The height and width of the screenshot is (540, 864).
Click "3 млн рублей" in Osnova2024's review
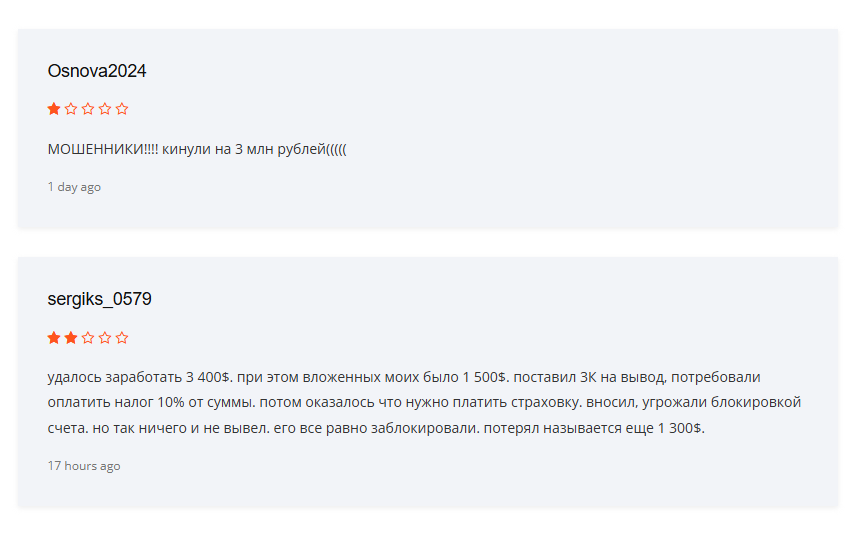point(280,150)
